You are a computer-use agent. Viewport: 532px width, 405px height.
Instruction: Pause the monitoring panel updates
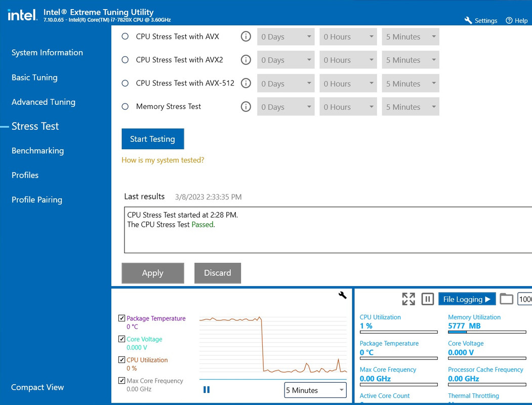pyautogui.click(x=428, y=299)
